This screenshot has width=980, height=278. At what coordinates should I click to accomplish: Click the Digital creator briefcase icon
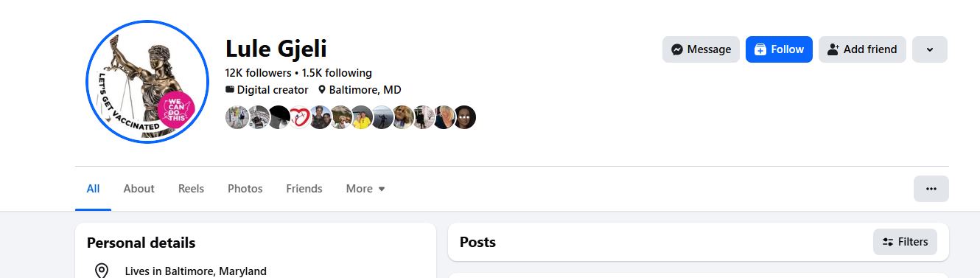coord(230,90)
